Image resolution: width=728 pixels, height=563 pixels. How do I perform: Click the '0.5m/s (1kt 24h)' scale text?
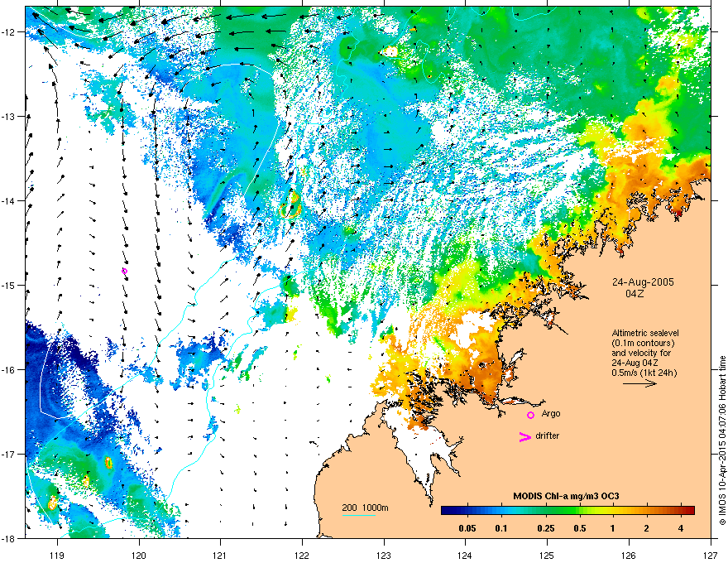point(644,373)
